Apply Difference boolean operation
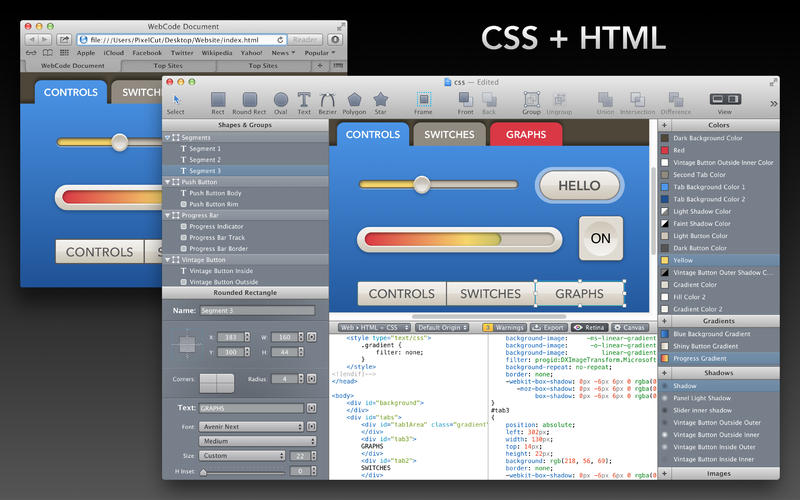 pos(676,104)
